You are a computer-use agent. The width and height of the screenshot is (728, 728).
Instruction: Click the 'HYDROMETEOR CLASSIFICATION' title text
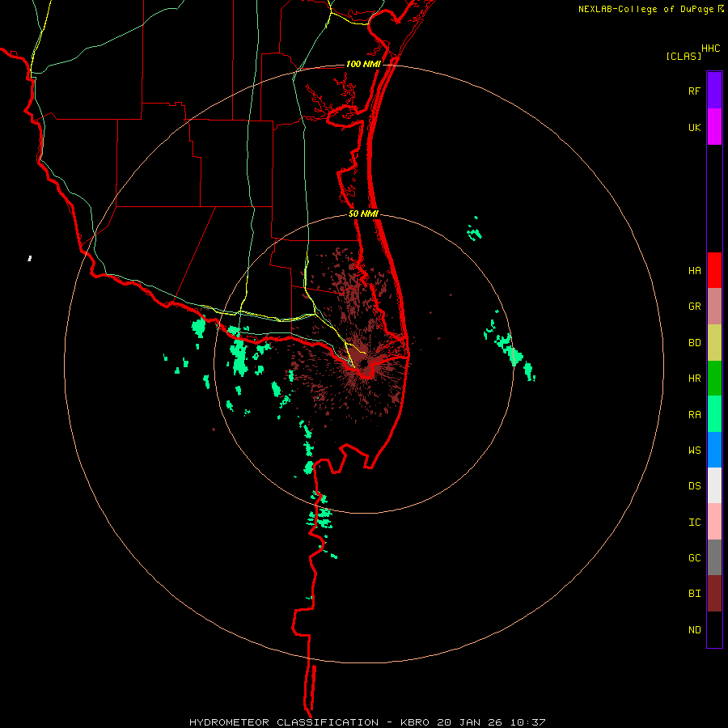(284, 722)
